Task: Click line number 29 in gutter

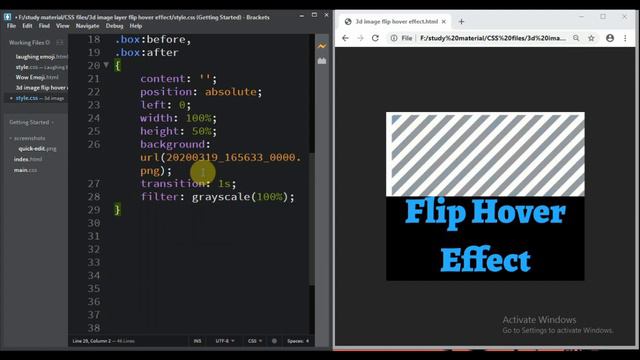Action: [93, 210]
